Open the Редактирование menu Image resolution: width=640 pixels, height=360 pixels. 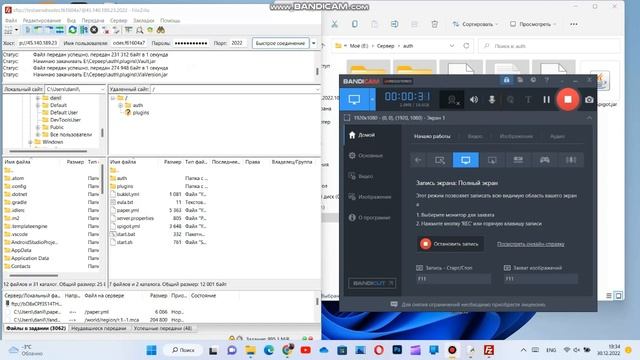[x=42, y=20]
